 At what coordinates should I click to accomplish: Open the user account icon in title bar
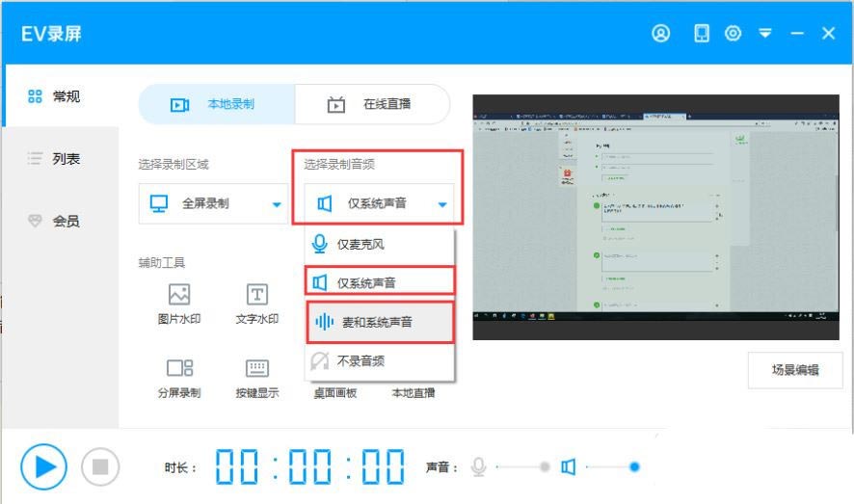coord(660,33)
